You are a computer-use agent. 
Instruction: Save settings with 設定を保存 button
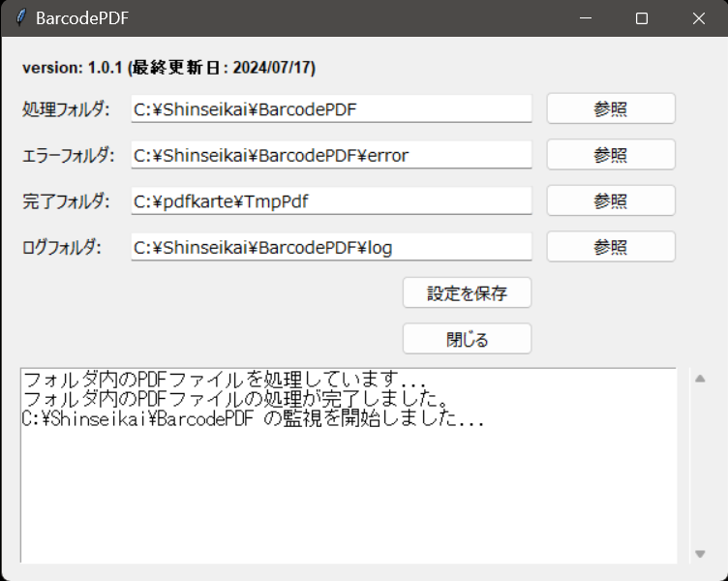467,292
